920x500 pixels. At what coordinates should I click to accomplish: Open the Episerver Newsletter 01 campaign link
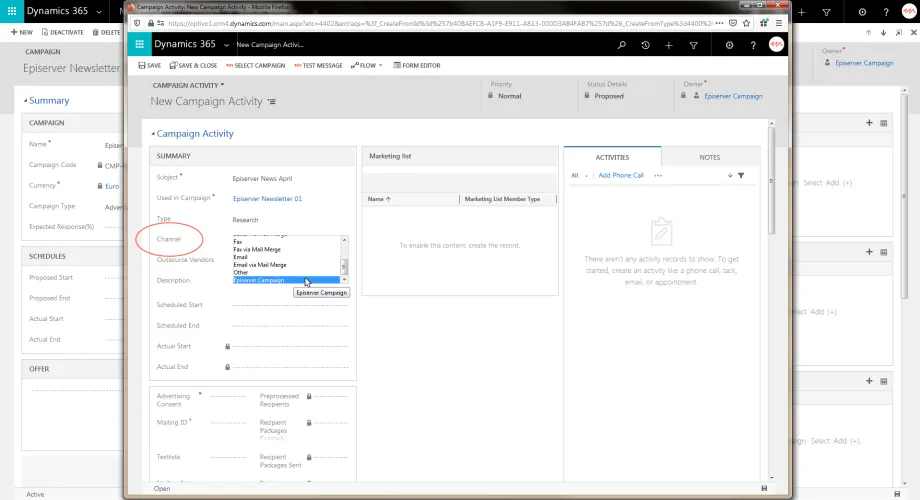point(268,198)
